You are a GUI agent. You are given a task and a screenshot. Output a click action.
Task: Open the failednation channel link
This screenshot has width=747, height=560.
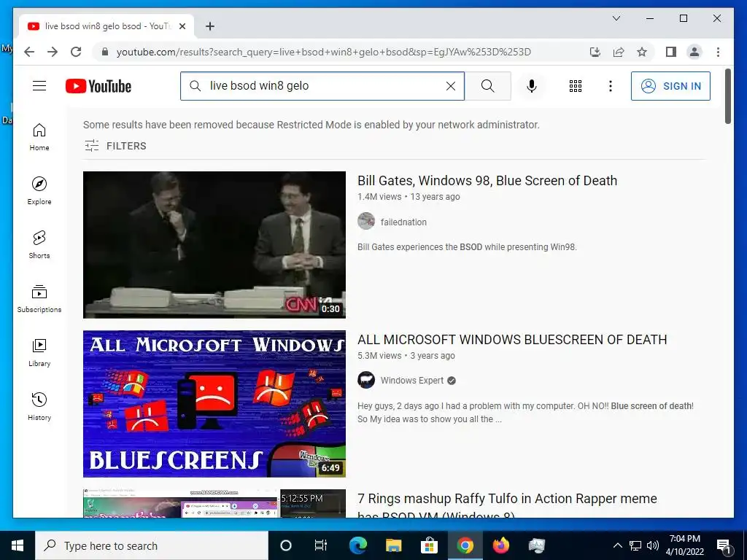[x=403, y=222]
